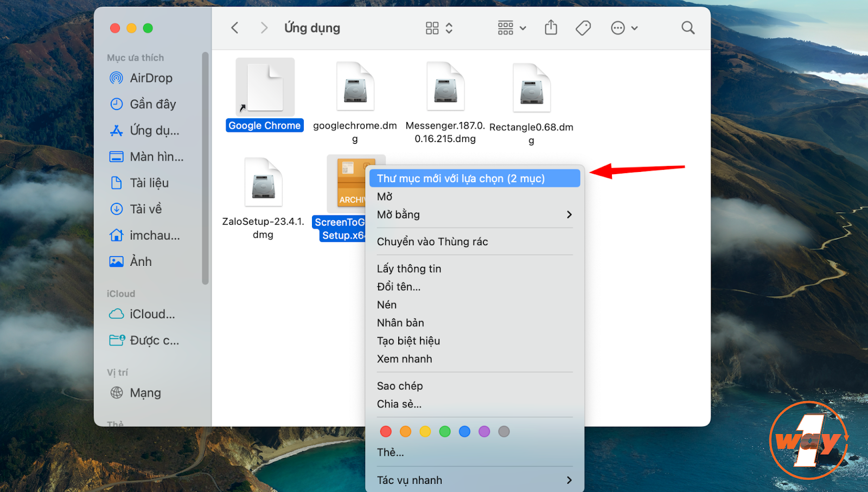Click the Share toolbar icon
Screen dimensions: 868x492
coord(551,27)
